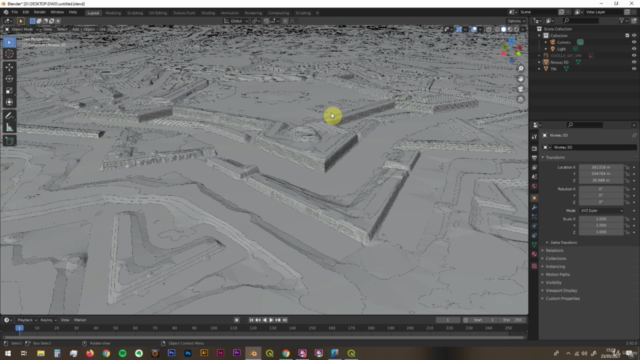Hide the TIN object in outliner
The width and height of the screenshot is (640, 360).
634,69
